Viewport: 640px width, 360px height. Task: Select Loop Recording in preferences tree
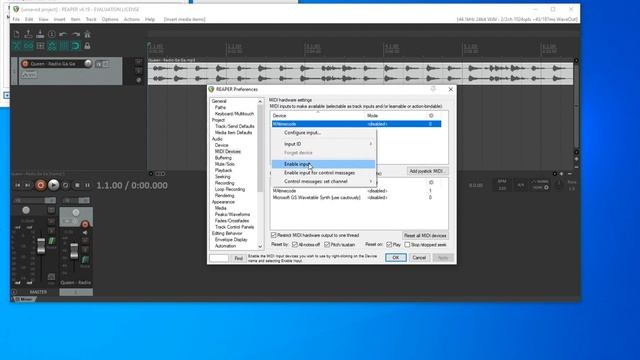click(x=230, y=189)
